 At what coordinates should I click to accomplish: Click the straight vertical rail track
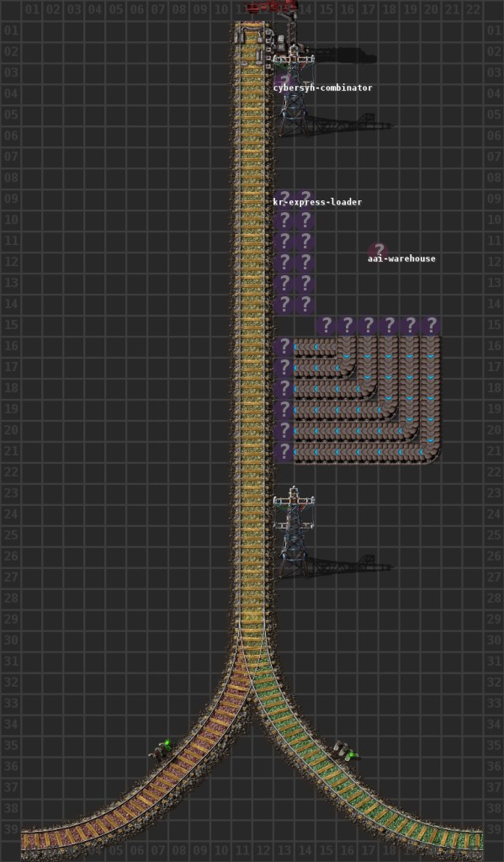coord(252,330)
